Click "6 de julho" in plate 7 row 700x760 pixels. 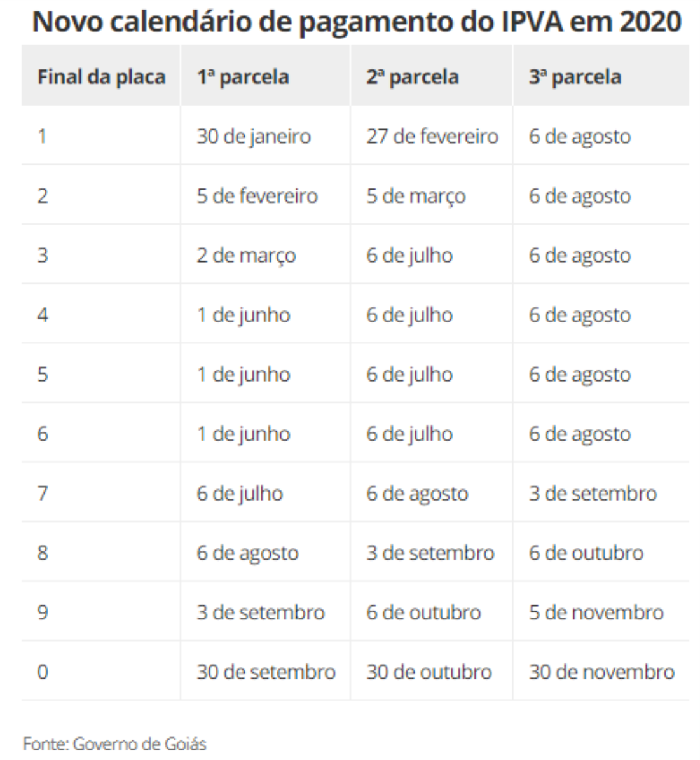coord(240,494)
